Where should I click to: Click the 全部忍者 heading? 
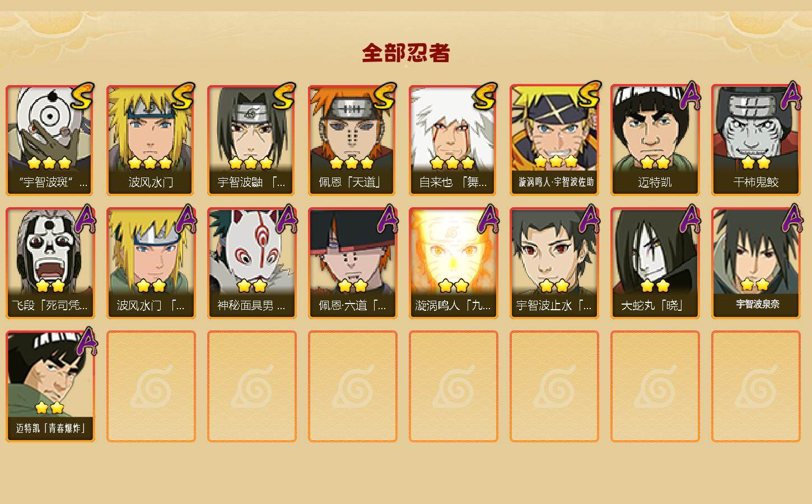[x=406, y=53]
